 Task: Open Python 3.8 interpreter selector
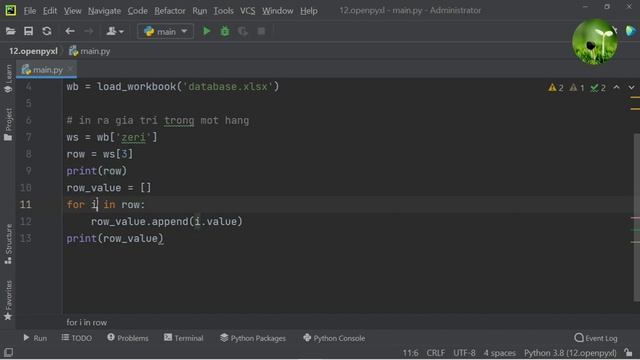[570, 353]
